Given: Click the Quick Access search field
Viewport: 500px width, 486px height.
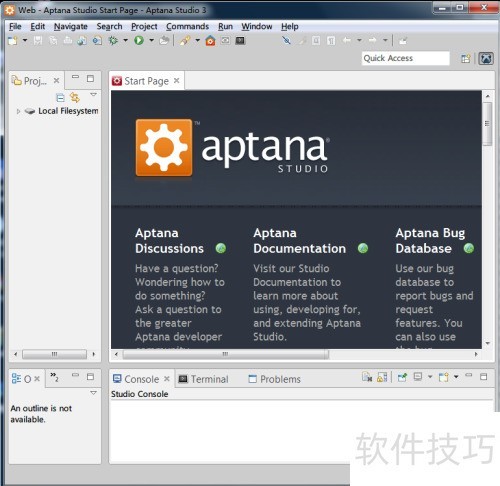Looking at the screenshot, I should click(x=405, y=58).
